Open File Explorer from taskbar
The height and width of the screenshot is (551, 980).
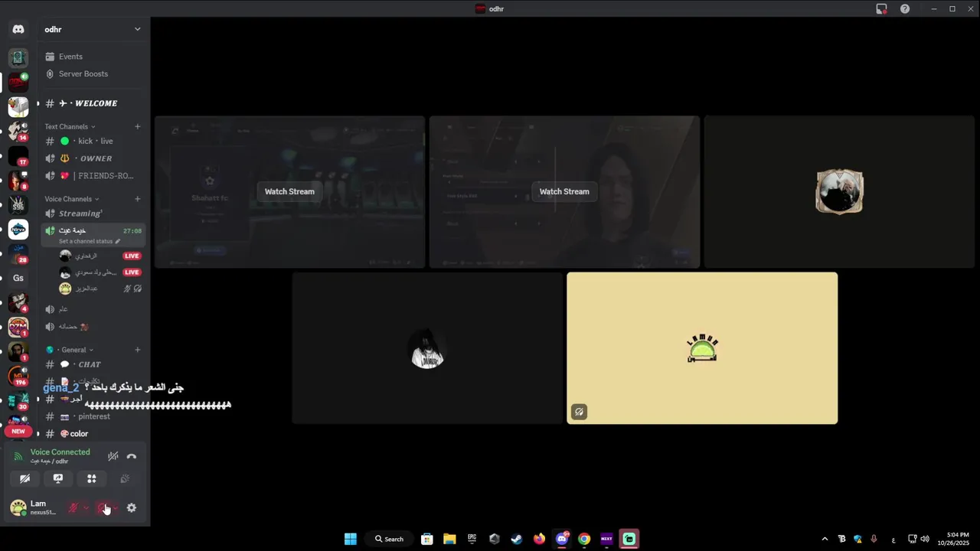[x=449, y=539]
